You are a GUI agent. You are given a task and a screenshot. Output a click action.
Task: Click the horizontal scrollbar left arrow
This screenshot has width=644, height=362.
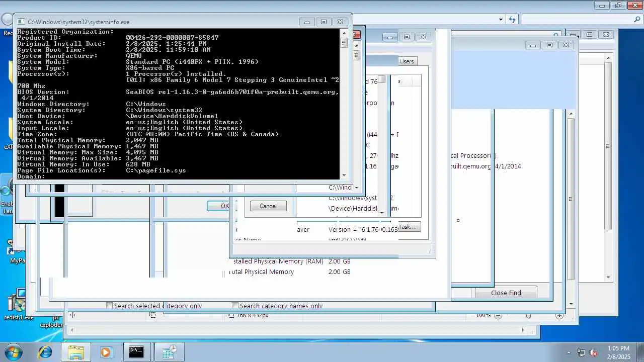point(72,330)
